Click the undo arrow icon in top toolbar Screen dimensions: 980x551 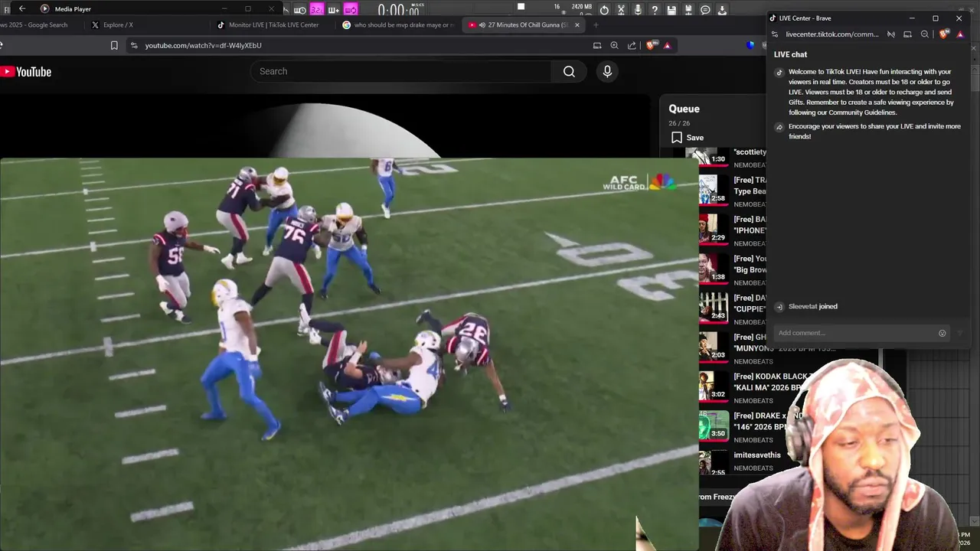click(x=604, y=10)
